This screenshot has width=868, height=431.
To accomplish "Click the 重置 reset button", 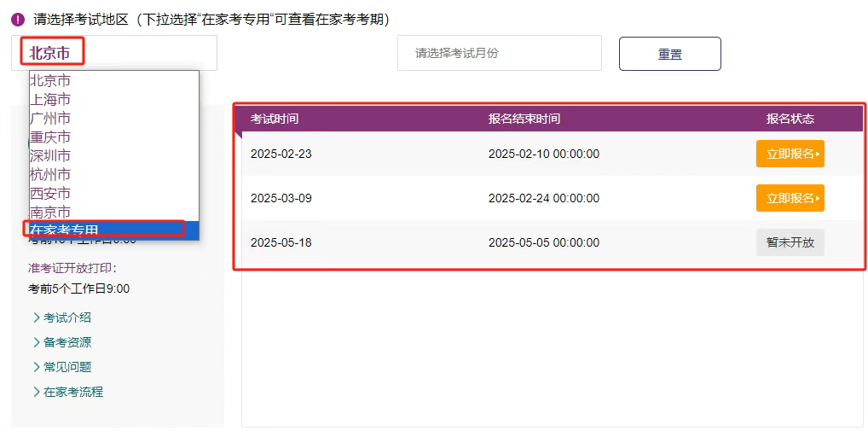I will pyautogui.click(x=669, y=54).
